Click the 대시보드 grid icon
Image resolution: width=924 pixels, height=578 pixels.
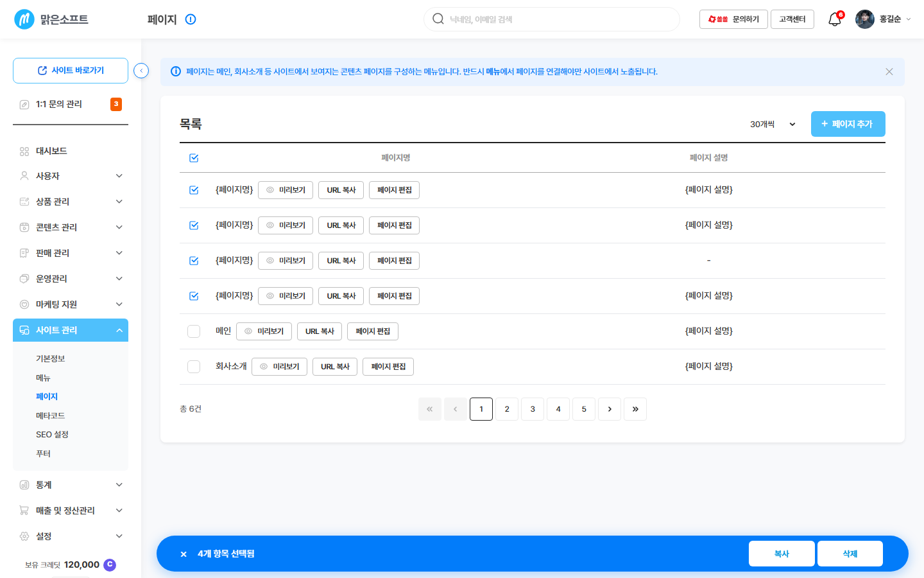pos(24,151)
